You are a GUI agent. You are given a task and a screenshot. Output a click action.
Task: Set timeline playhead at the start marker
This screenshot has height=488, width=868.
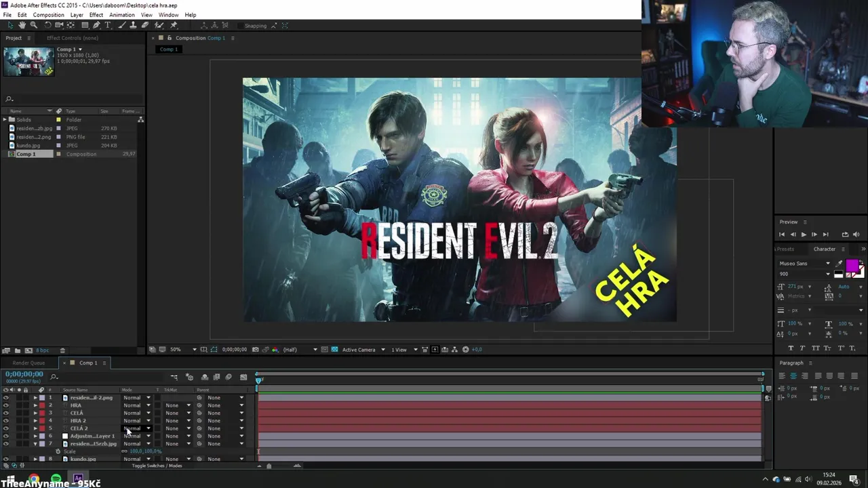coord(258,380)
